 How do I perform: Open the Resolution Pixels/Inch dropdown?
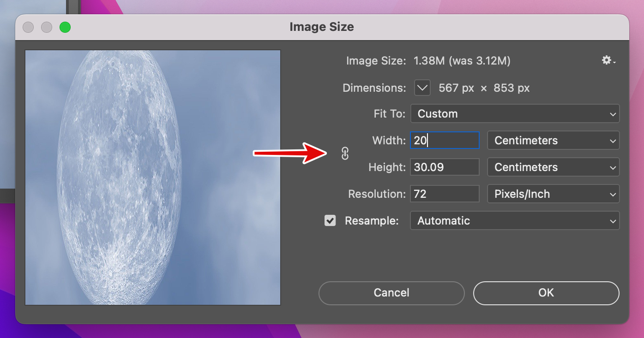click(x=553, y=194)
